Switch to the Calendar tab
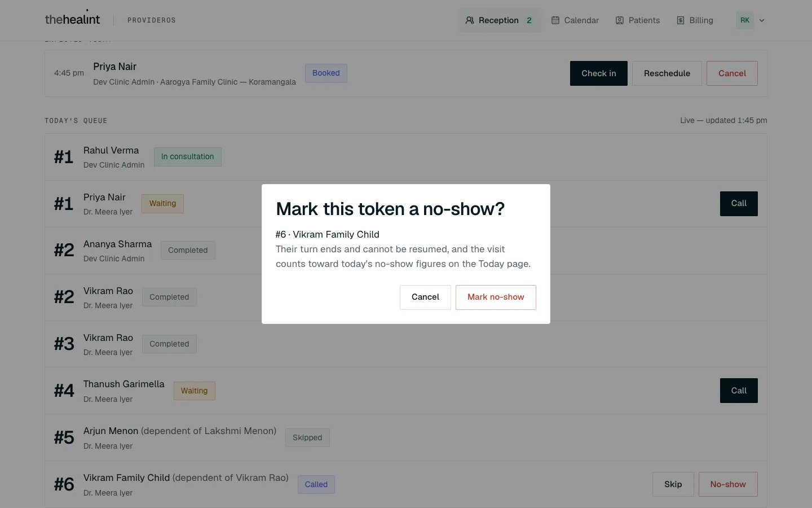 click(x=575, y=20)
